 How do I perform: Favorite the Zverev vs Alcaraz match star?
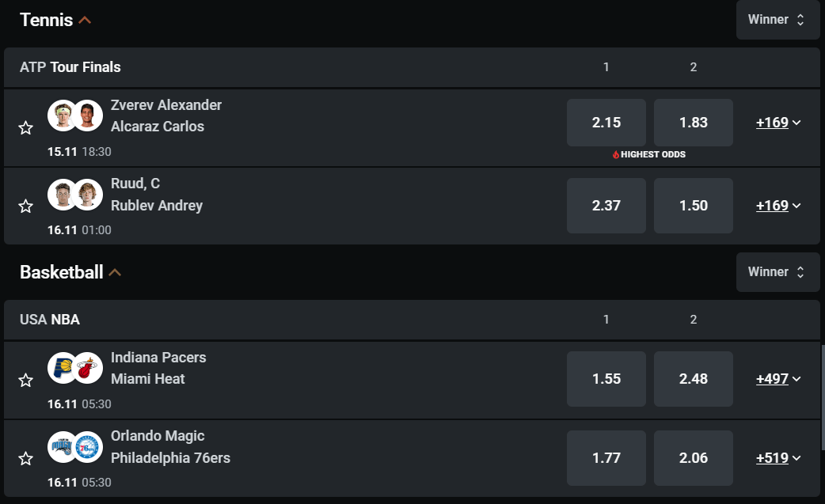pyautogui.click(x=25, y=127)
